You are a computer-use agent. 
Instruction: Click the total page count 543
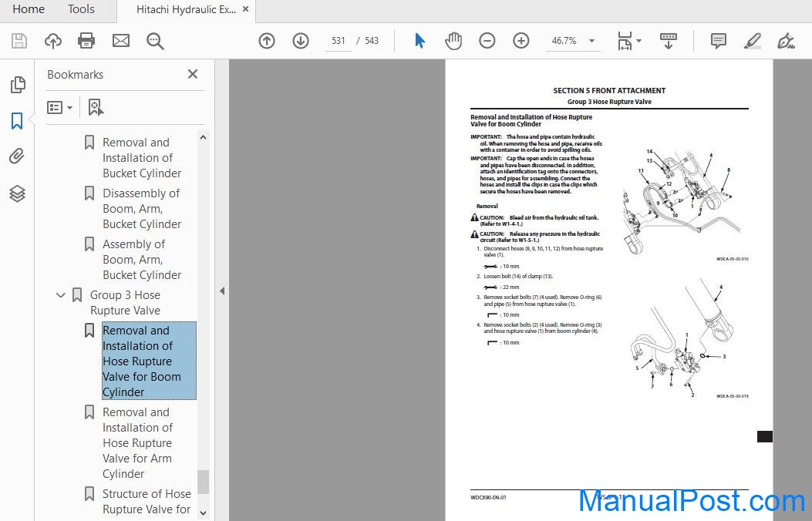pos(372,40)
